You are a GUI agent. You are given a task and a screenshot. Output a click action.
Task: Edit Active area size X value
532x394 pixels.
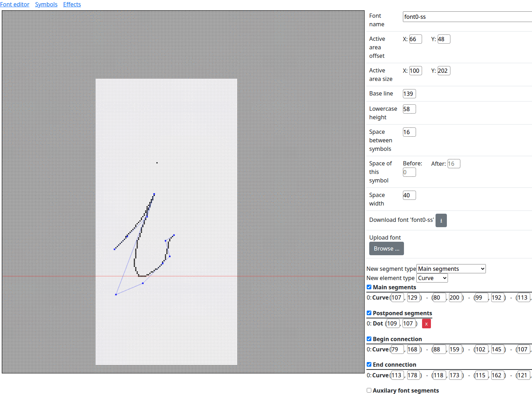(416, 71)
